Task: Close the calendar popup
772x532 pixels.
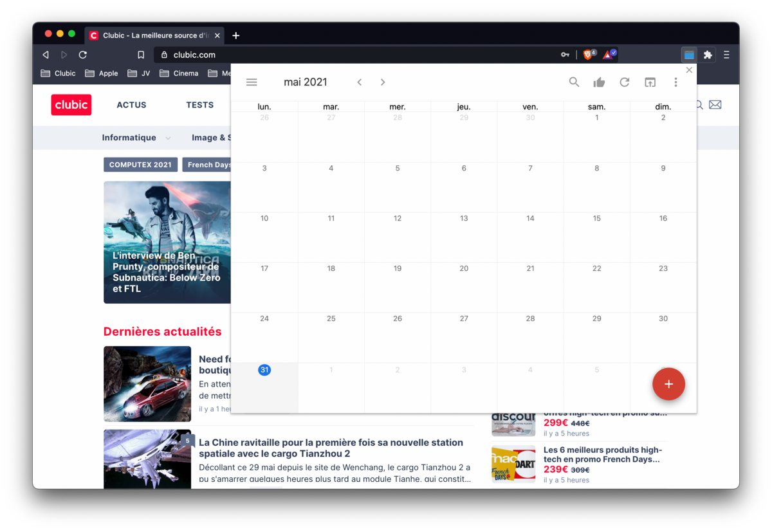Action: [x=689, y=70]
